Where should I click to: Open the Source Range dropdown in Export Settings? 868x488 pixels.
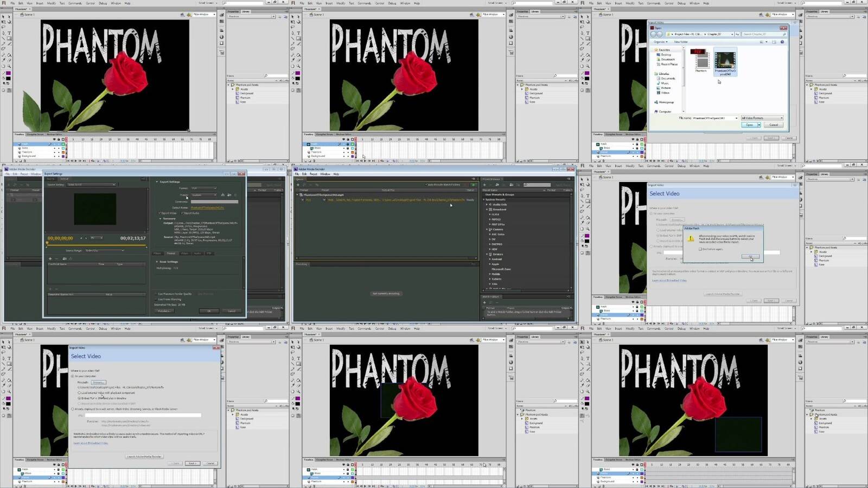104,250
